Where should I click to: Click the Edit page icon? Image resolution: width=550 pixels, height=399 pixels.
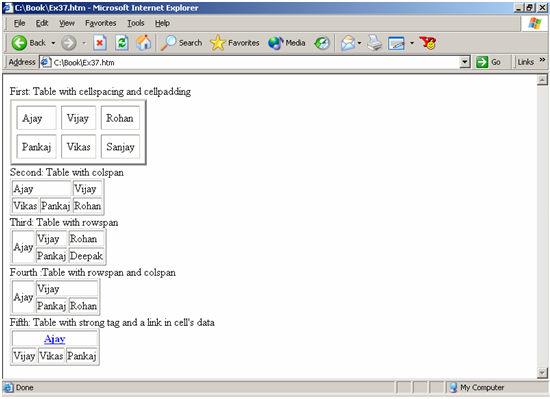coord(396,43)
